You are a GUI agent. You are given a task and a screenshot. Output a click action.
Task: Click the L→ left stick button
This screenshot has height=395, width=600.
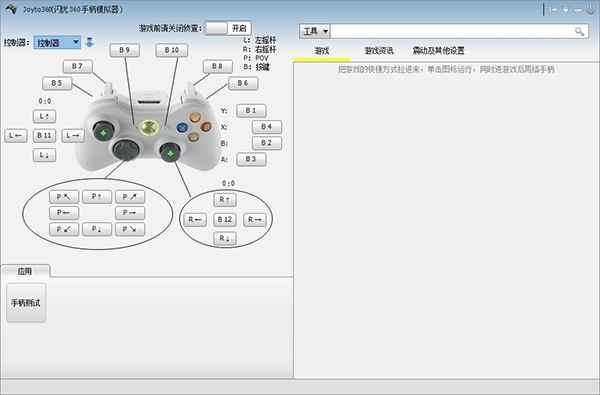coord(73,135)
